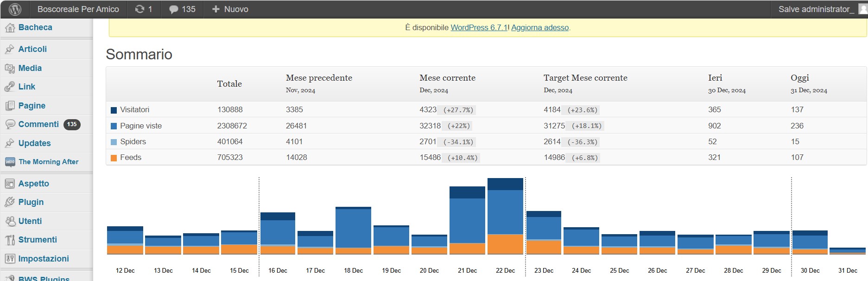
Task: Click the Feeds total 705323
Action: coord(230,157)
